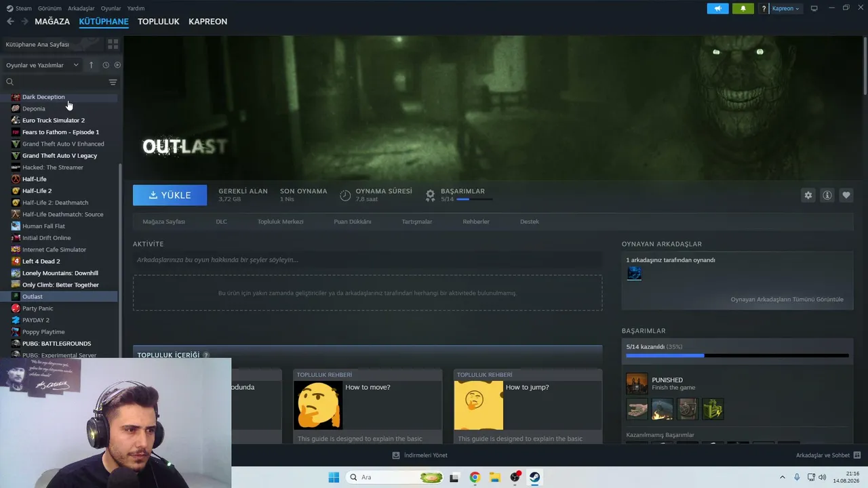Click the PAYDAY 2 game icon

tap(16, 320)
